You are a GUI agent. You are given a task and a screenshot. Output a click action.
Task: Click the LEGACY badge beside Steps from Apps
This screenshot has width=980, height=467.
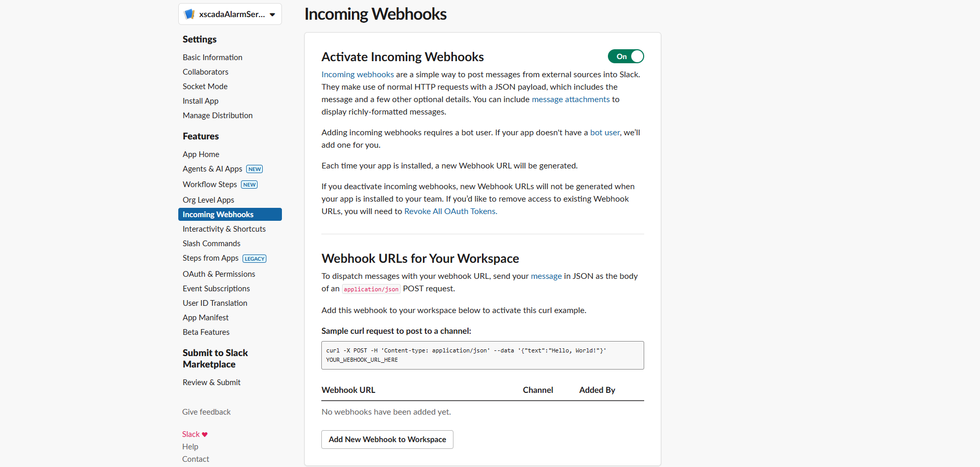(x=254, y=259)
